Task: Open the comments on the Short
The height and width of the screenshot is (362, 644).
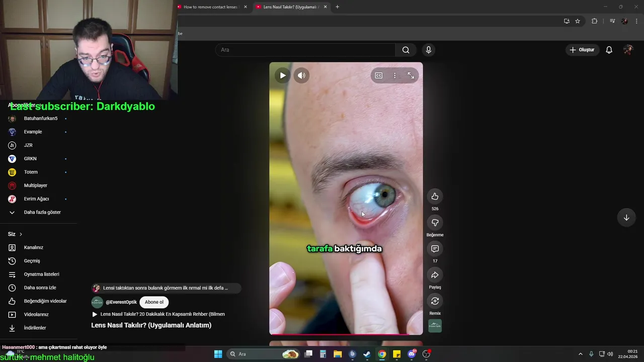Action: tap(435, 249)
